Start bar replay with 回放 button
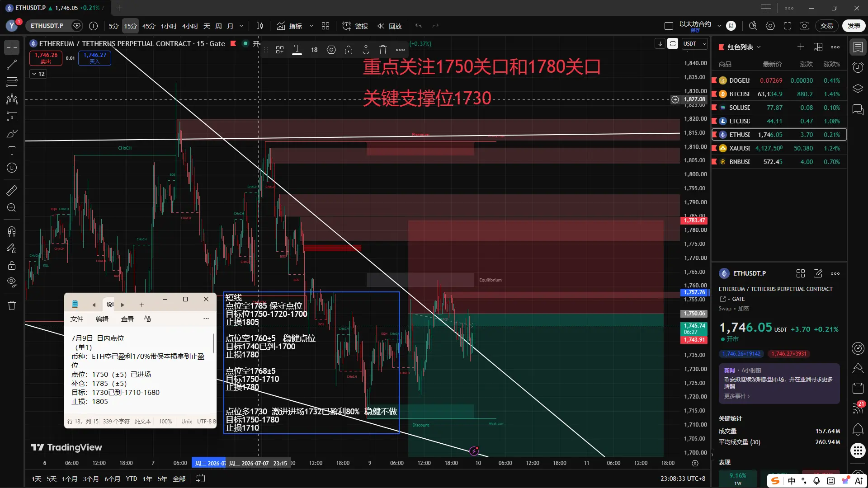Viewport: 868px width, 488px height. 390,26
